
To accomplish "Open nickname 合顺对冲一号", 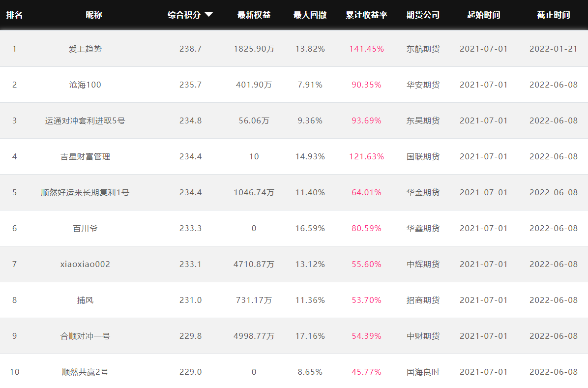I will coord(85,336).
